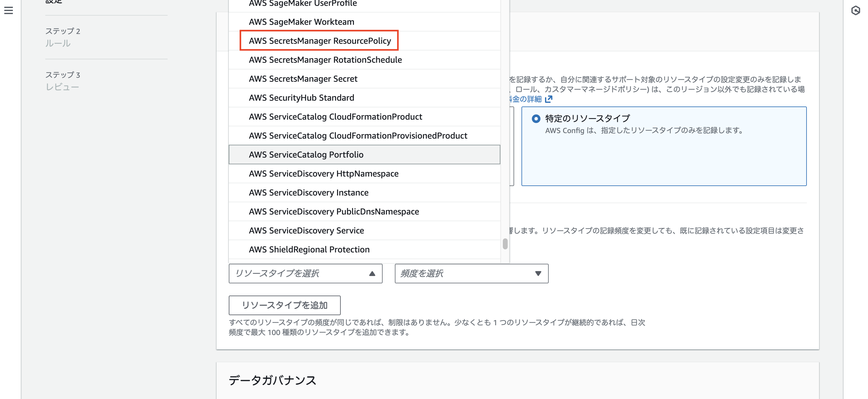Expand AWS ServiceDiscovery Instance selection list

(308, 192)
